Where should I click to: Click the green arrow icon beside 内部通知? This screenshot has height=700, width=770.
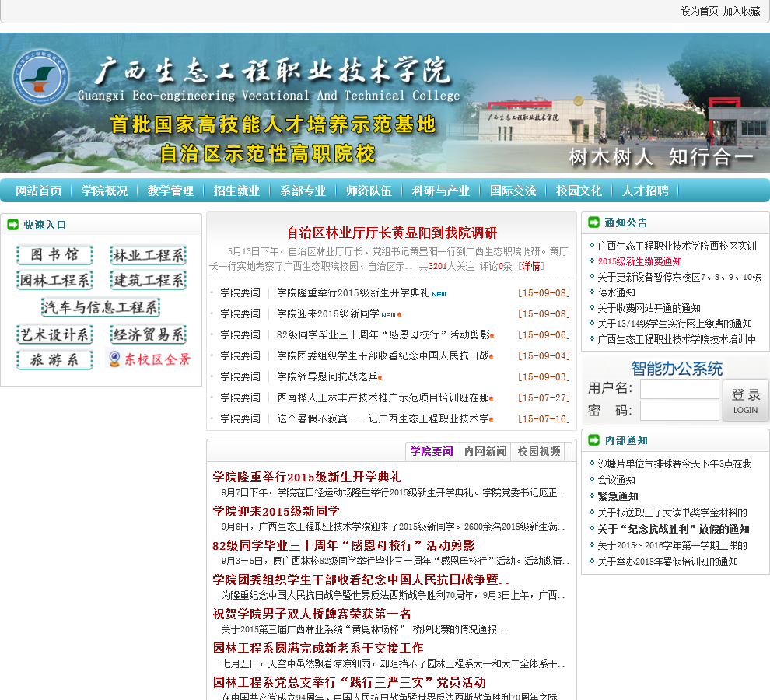pos(594,440)
